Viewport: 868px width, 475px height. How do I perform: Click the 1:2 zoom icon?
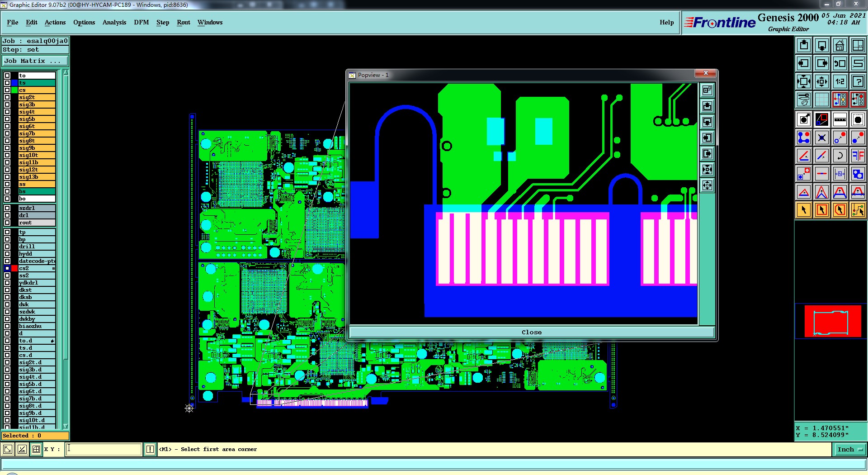[840, 81]
